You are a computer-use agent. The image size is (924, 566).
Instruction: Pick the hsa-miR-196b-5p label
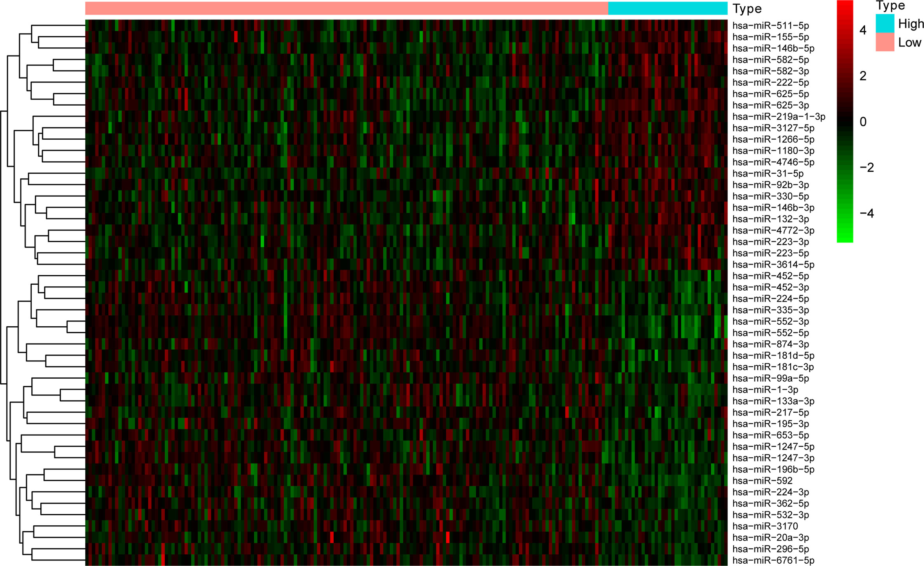tap(773, 469)
